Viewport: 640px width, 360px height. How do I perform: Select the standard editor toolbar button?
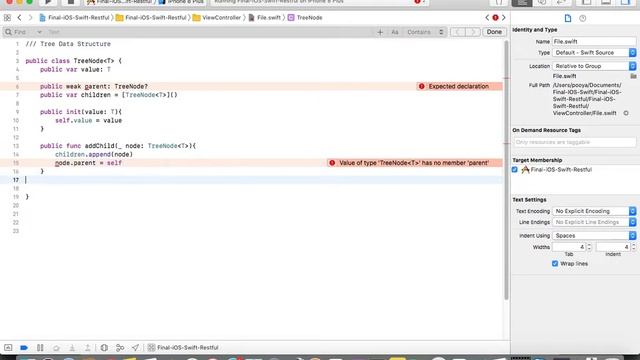(x=522, y=2)
